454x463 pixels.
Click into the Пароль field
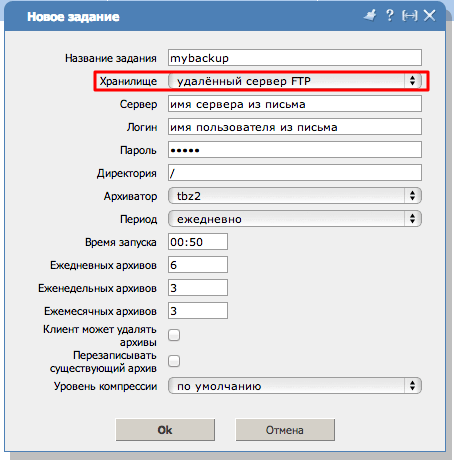click(295, 150)
